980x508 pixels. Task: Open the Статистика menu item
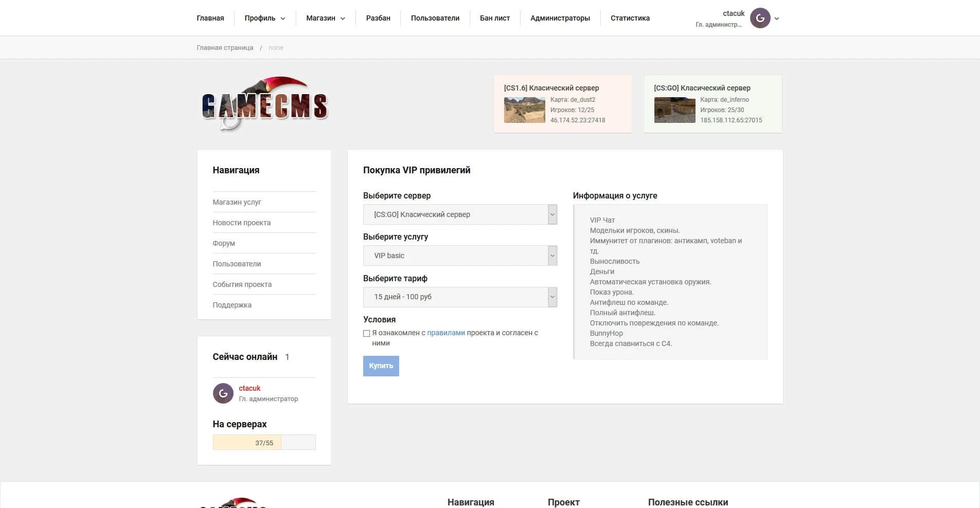click(630, 18)
